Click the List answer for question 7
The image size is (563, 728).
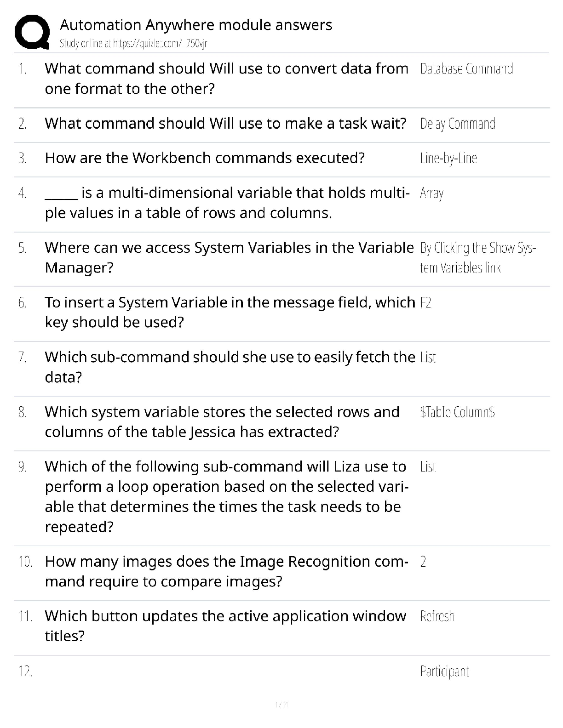point(428,357)
